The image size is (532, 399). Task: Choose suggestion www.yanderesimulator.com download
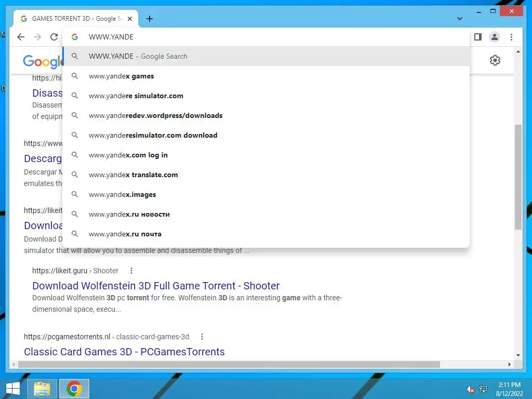coord(267,135)
